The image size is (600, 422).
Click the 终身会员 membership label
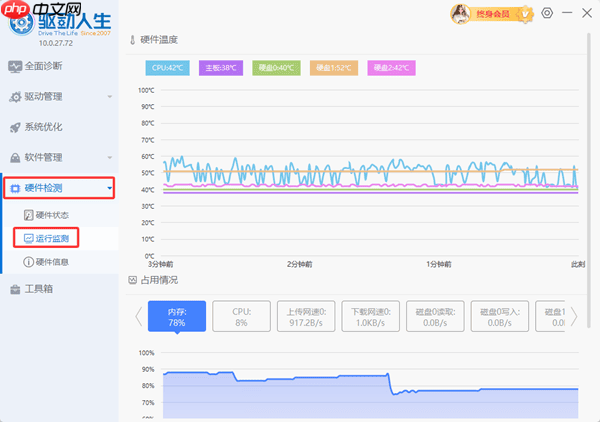click(x=493, y=15)
